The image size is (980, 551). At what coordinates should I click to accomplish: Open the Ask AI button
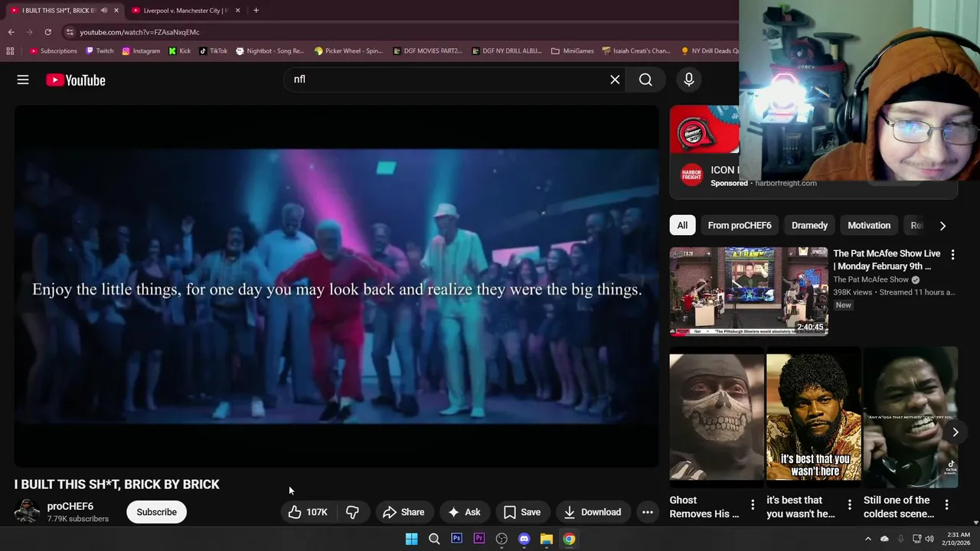(x=464, y=512)
